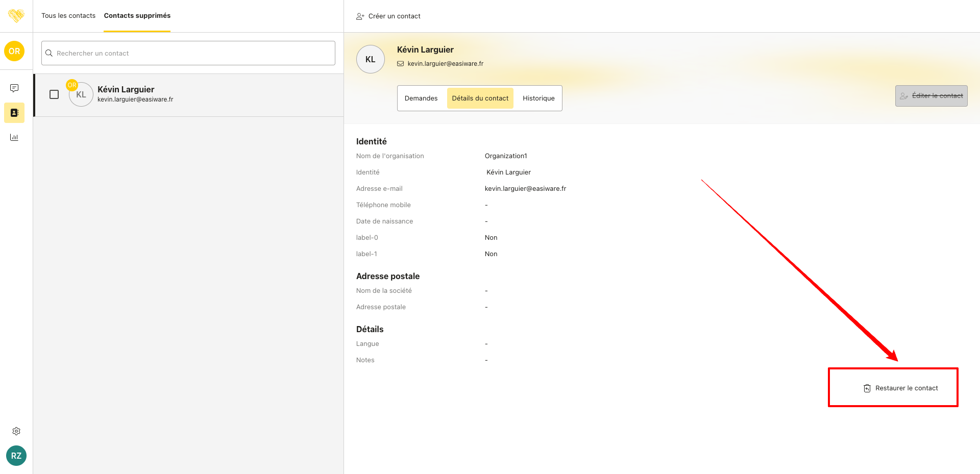Click the disabled Éditer le contact button
This screenshot has width=980, height=474.
(931, 96)
